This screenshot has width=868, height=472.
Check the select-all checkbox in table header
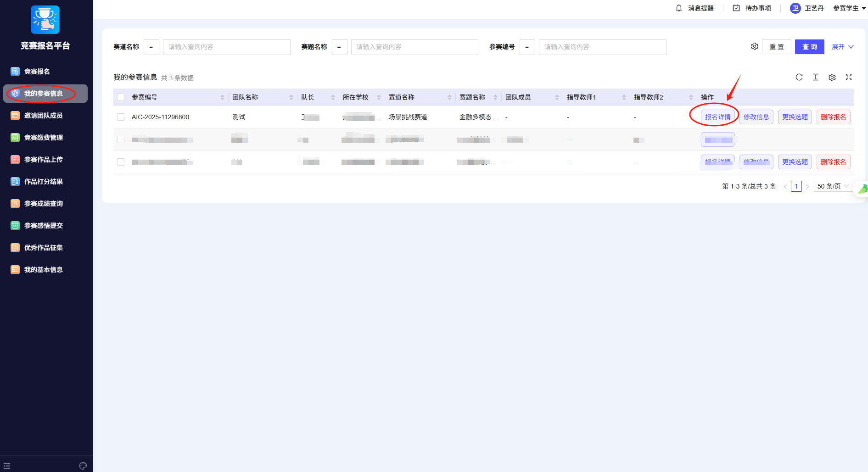121,97
